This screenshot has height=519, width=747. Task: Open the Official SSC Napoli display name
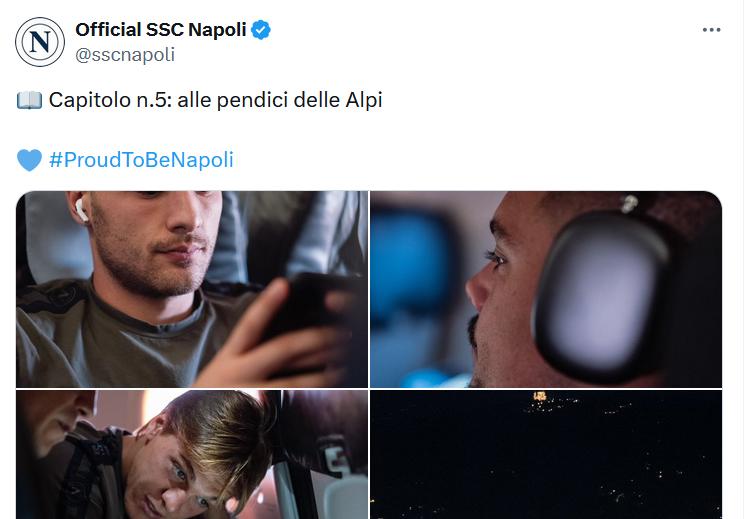click(x=161, y=30)
